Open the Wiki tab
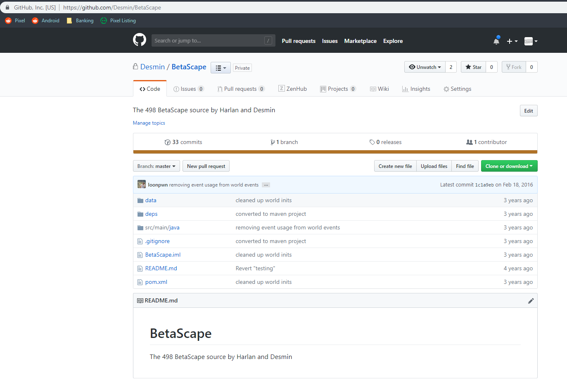This screenshot has height=392, width=567. [x=380, y=89]
